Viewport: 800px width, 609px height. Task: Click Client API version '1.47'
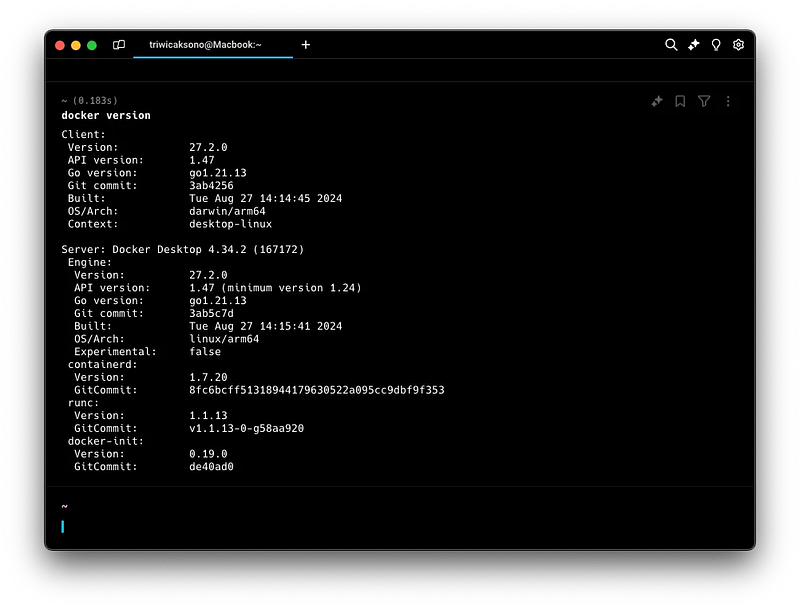point(202,160)
